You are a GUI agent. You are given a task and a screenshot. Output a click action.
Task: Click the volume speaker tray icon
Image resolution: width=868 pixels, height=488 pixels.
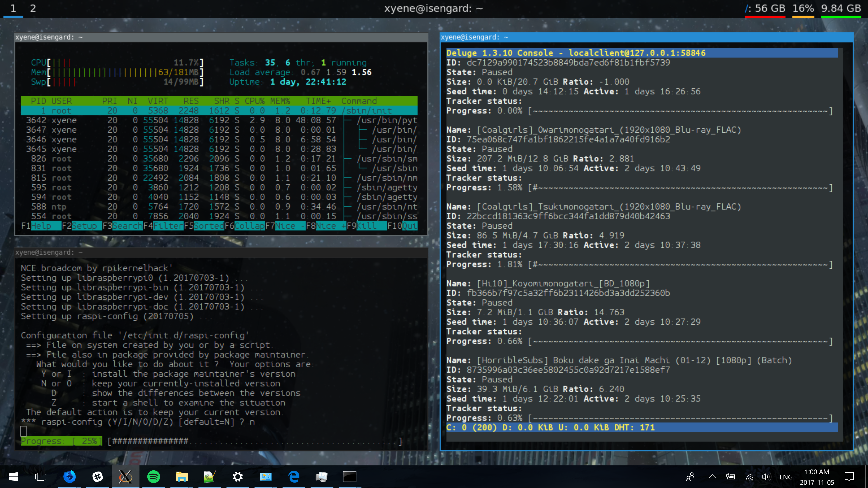[766, 476]
